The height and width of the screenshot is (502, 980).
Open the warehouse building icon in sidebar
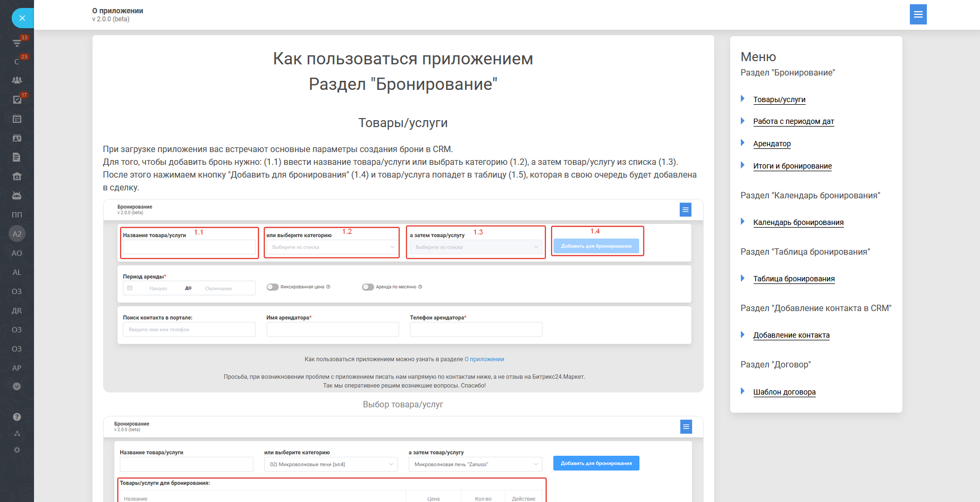17,177
